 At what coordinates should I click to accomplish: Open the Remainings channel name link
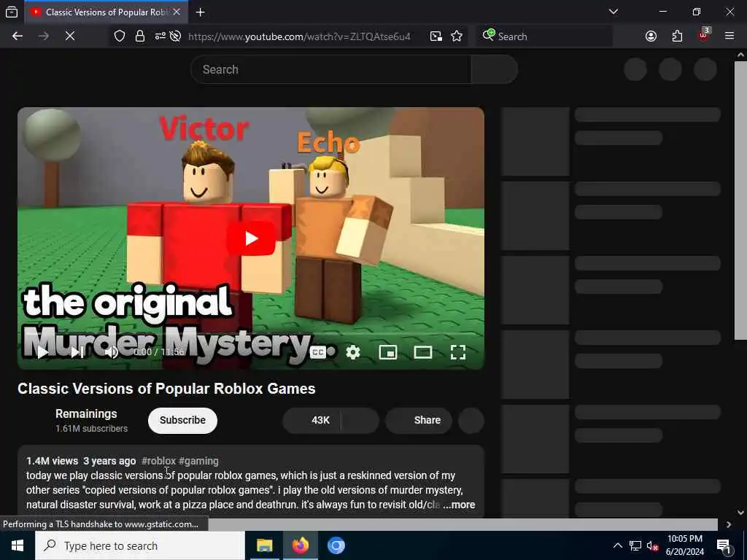pyautogui.click(x=86, y=414)
